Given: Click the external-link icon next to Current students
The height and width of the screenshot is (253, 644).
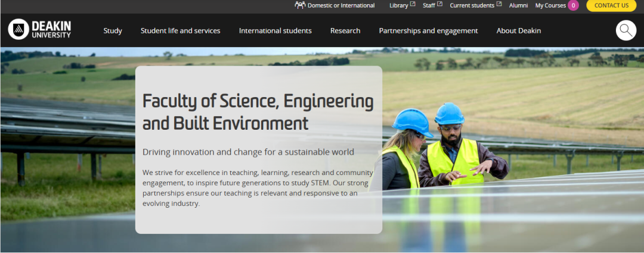Looking at the screenshot, I should (x=499, y=4).
